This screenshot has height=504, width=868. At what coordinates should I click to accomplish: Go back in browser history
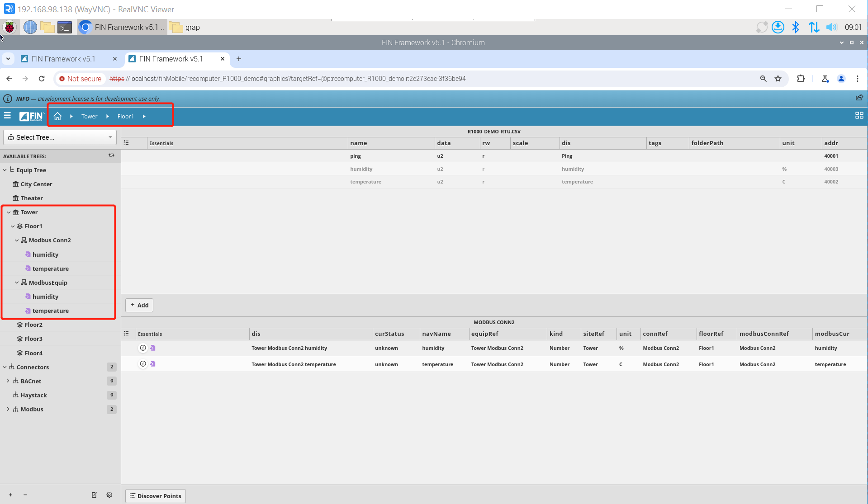click(9, 79)
